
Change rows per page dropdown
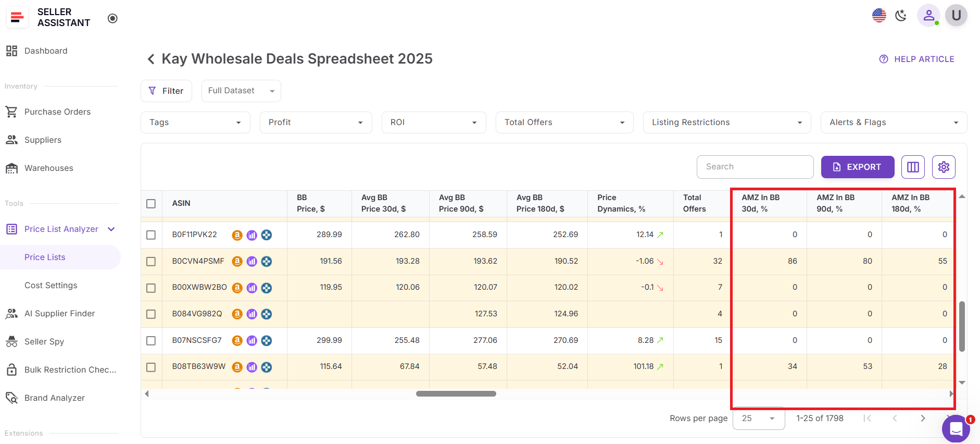click(x=758, y=418)
